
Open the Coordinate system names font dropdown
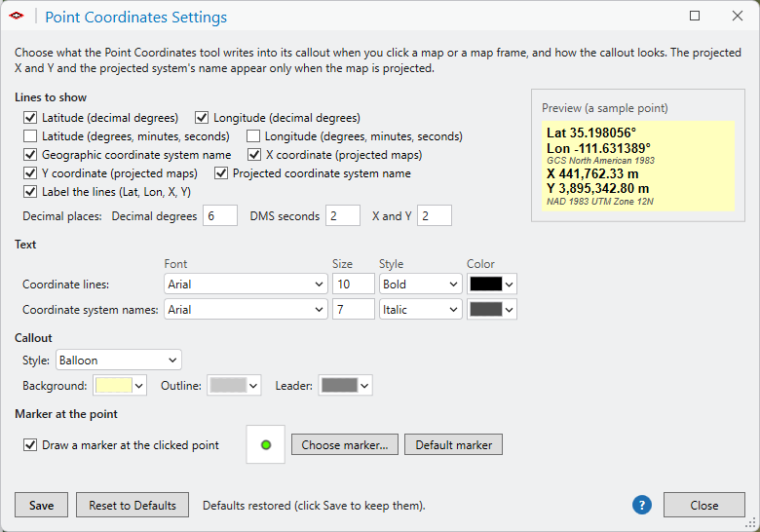(x=246, y=309)
